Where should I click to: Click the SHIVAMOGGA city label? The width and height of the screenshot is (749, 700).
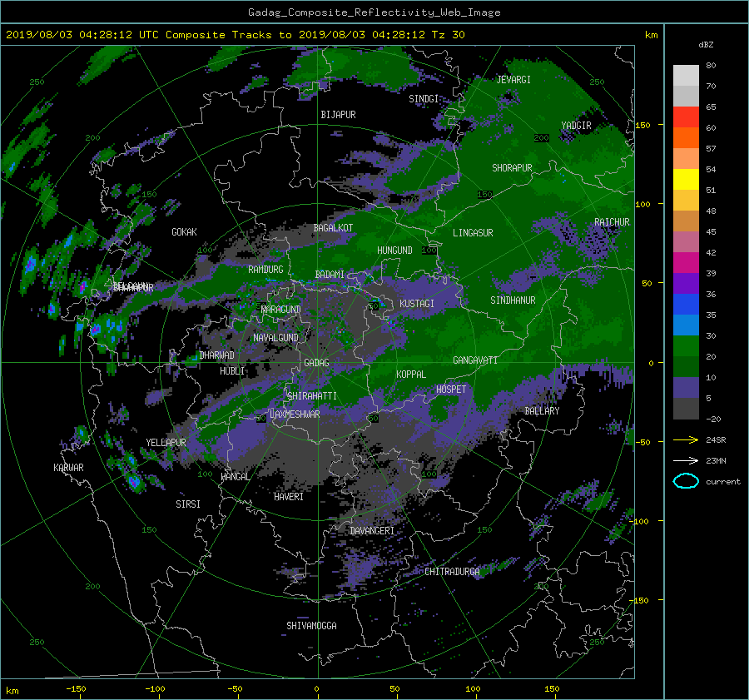coord(311,626)
